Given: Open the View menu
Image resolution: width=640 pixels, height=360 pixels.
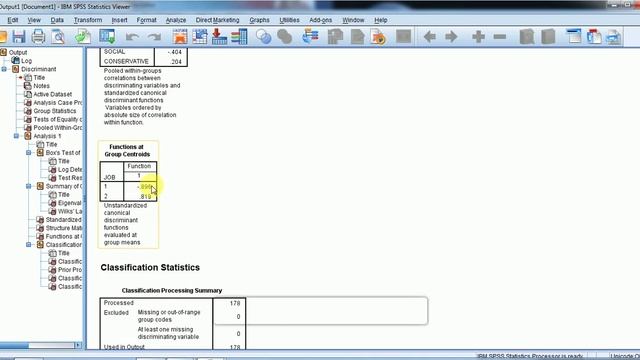Looking at the screenshot, I should click(x=34, y=20).
